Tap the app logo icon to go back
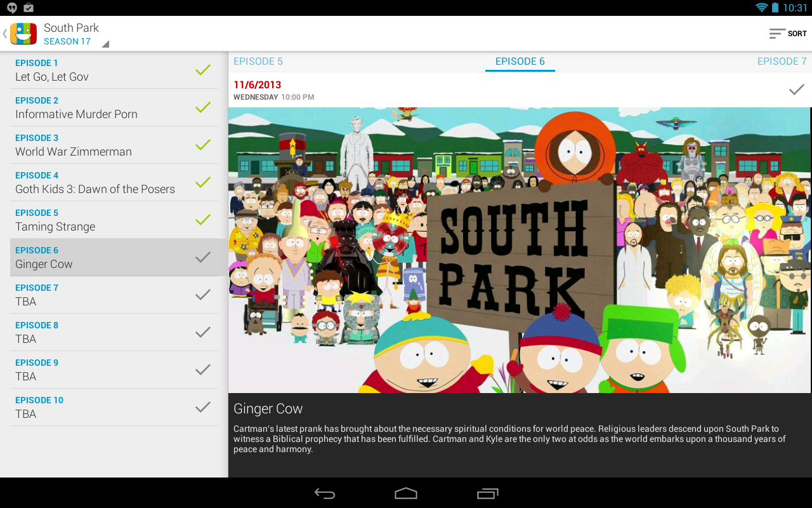Screen dimensions: 812x508 click(x=23, y=34)
